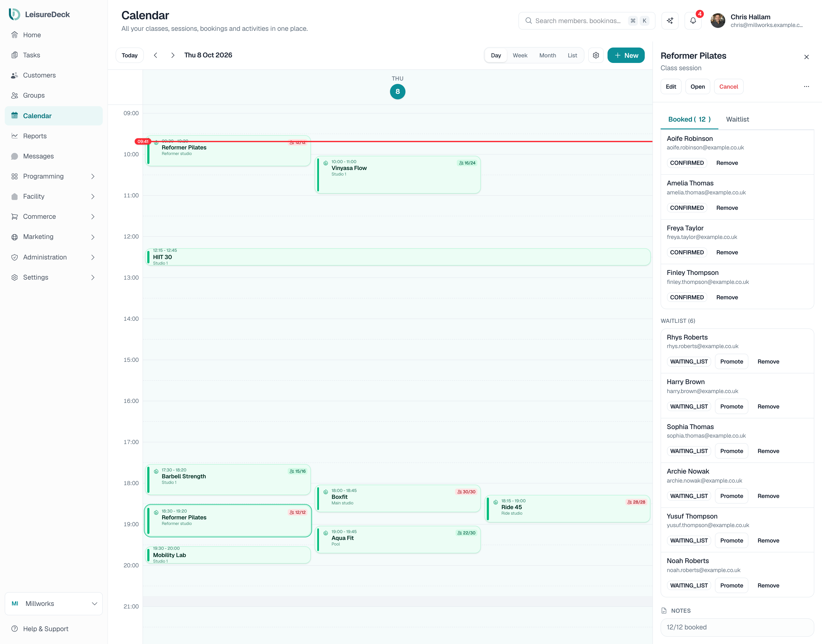Open the Vinyasa Flow 10:00 event
Image resolution: width=822 pixels, height=644 pixels.
pyautogui.click(x=397, y=174)
